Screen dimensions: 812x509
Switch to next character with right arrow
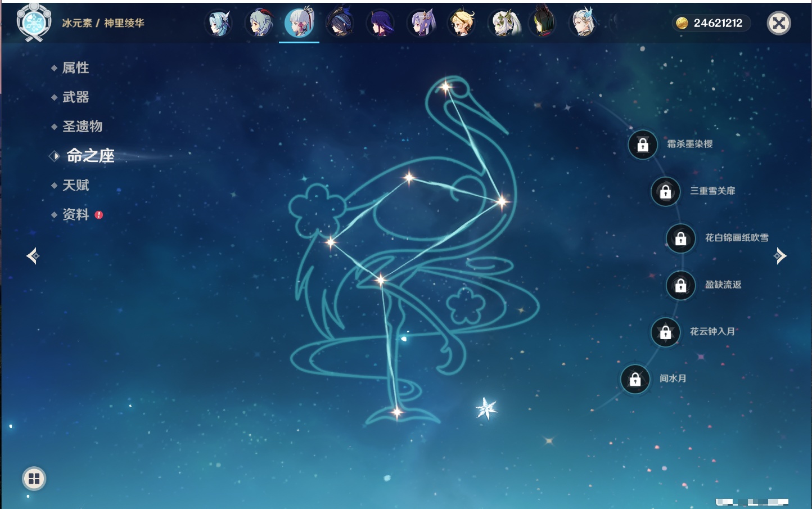coord(780,256)
